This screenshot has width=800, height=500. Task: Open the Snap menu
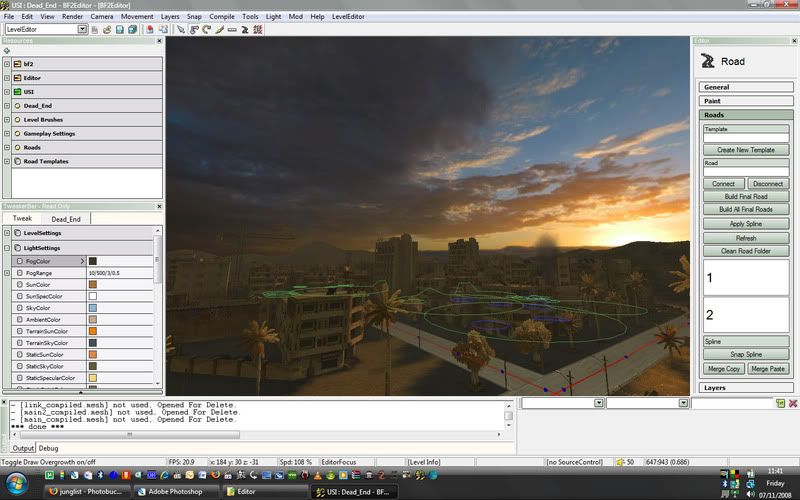tap(194, 16)
